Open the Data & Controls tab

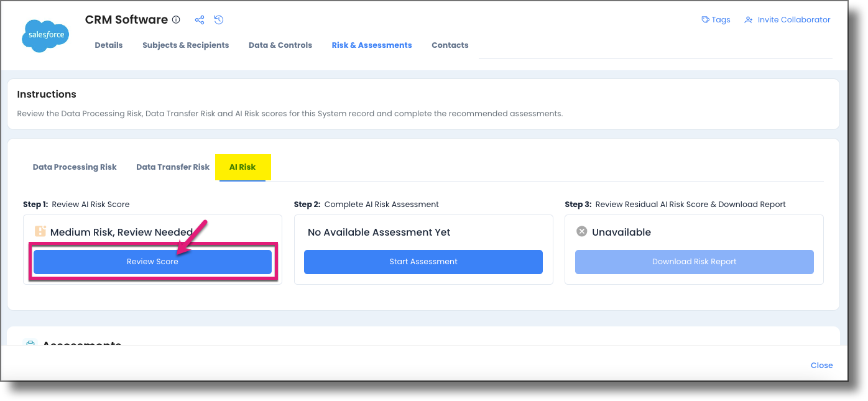(280, 45)
